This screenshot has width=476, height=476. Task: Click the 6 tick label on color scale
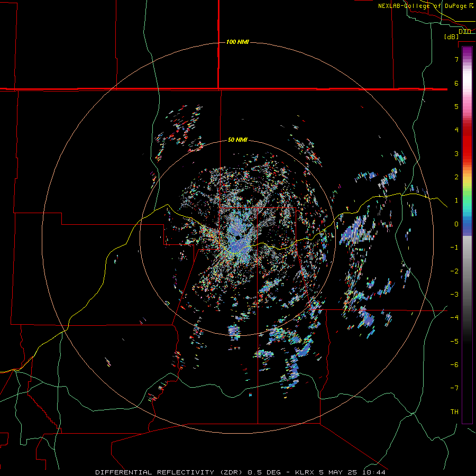pos(456,83)
